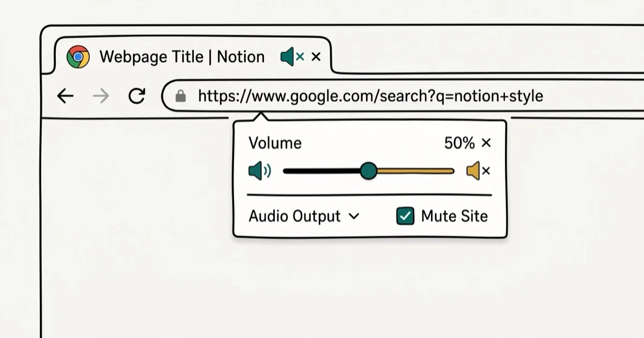The width and height of the screenshot is (644, 338).
Task: Reload the page with the refresh icon
Action: [137, 96]
